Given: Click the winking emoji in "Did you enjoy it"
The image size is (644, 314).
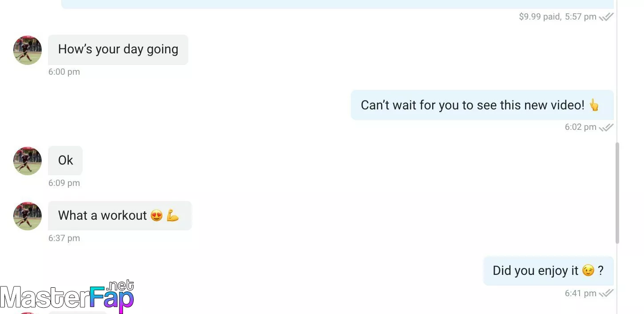Looking at the screenshot, I should pos(588,270).
